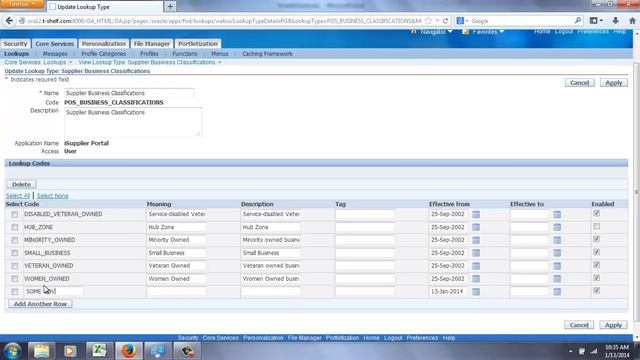Screen dimensions: 640x360
Task: Open the Security tab
Action: tap(16, 44)
